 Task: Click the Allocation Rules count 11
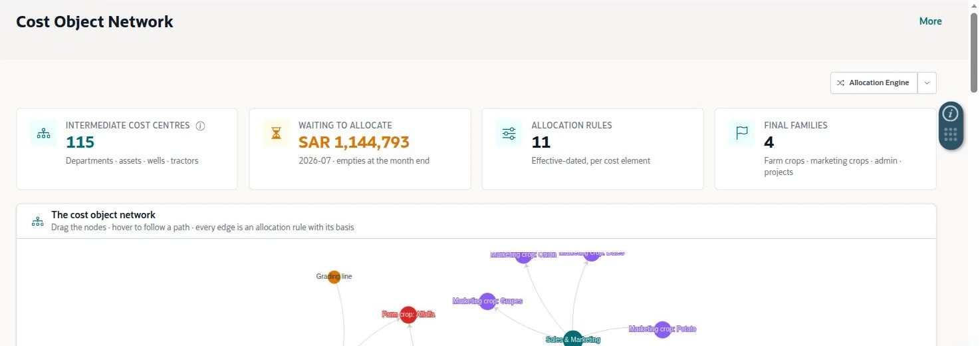tap(541, 142)
